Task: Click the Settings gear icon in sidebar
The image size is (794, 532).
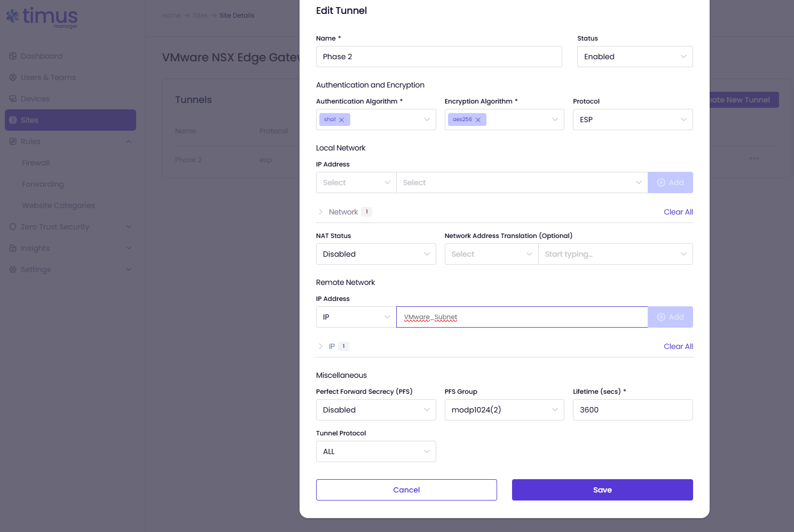Action: pos(13,269)
